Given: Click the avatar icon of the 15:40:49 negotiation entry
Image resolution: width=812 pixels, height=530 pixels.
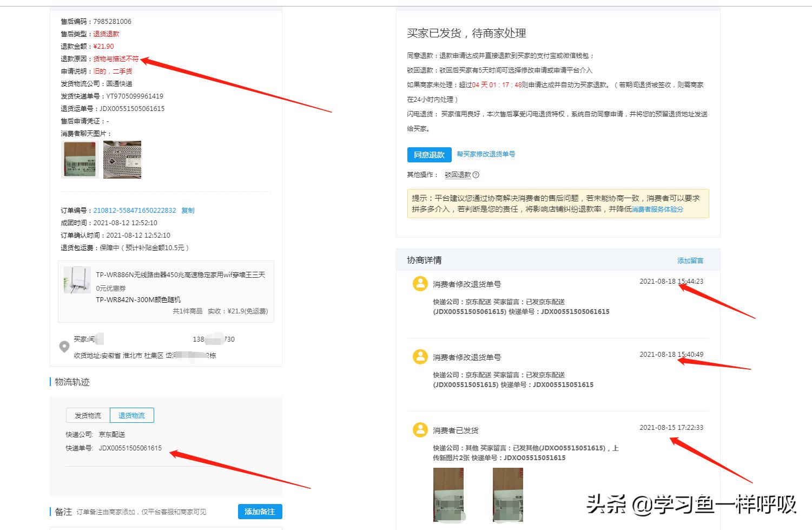Looking at the screenshot, I should [420, 357].
